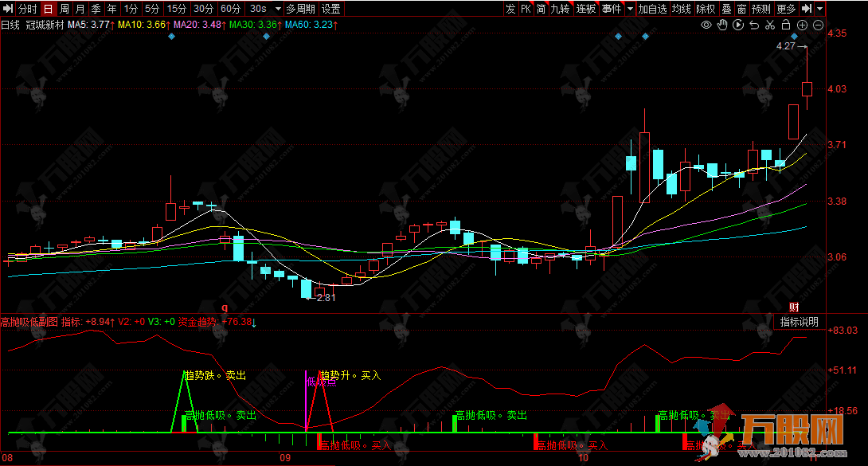
Task: Zoom out with the minus icon
Action: [817, 25]
